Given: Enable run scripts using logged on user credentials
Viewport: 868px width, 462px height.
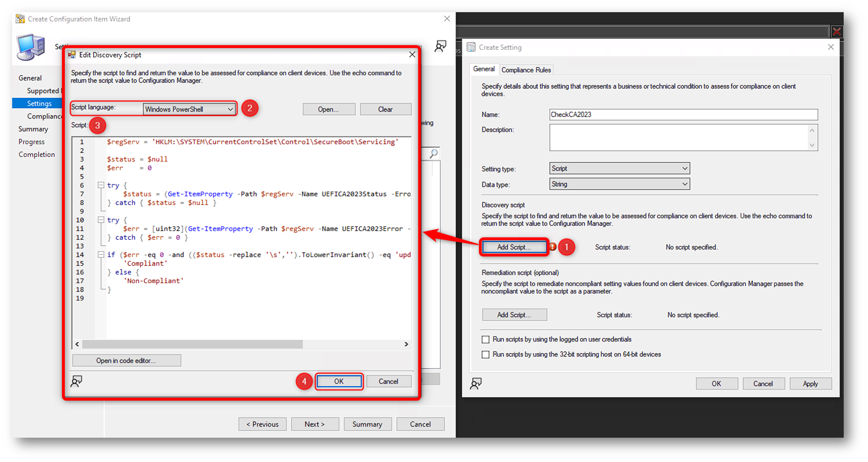Looking at the screenshot, I should pyautogui.click(x=486, y=339).
